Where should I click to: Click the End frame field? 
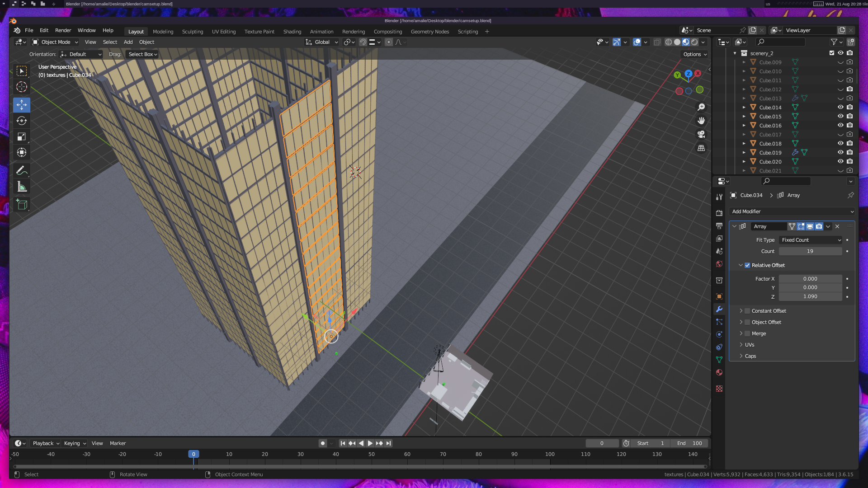[x=689, y=443]
